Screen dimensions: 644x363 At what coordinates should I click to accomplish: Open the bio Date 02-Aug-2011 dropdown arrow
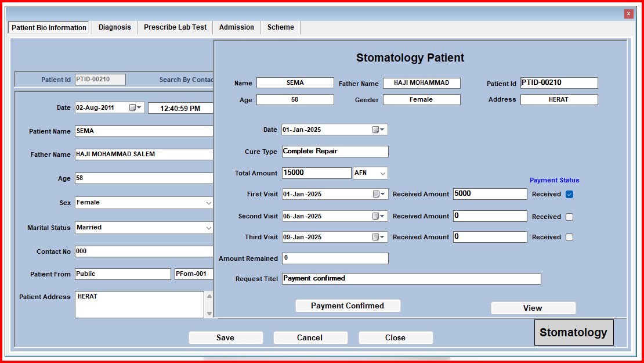tap(139, 107)
